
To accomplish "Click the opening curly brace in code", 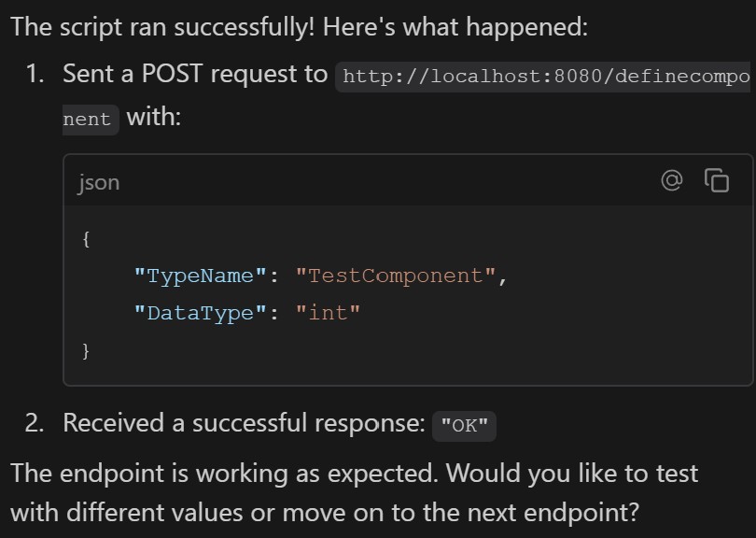I will (86, 238).
